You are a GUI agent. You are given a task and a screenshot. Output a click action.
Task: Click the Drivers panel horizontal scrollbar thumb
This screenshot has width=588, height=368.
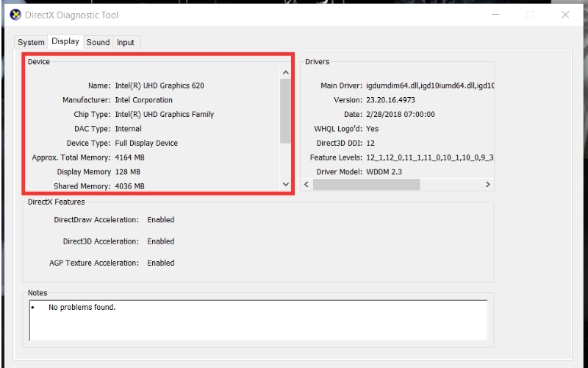367,185
